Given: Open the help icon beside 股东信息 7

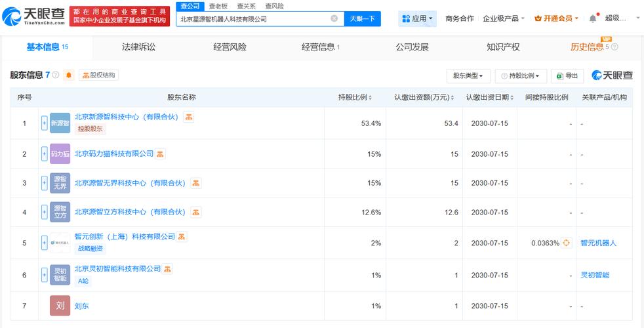Looking at the screenshot, I should click(56, 75).
